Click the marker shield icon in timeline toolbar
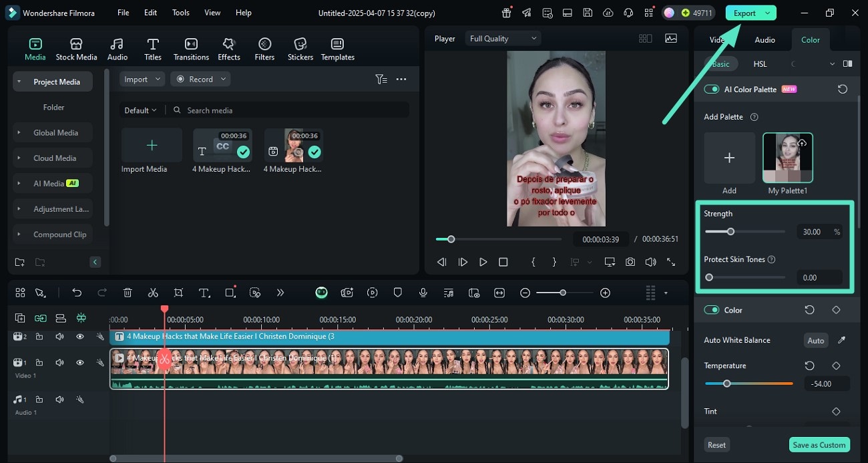The height and width of the screenshot is (463, 868). pos(398,293)
